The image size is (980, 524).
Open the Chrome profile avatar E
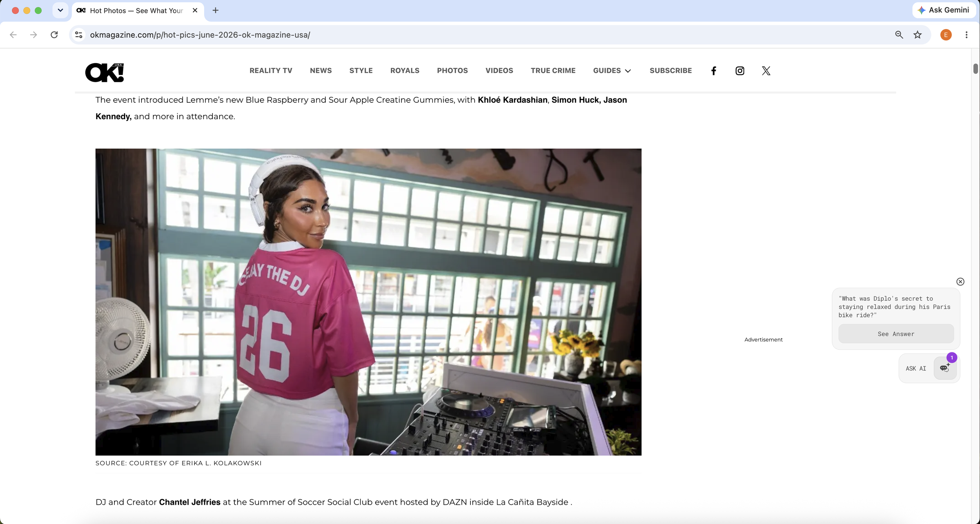tap(946, 35)
